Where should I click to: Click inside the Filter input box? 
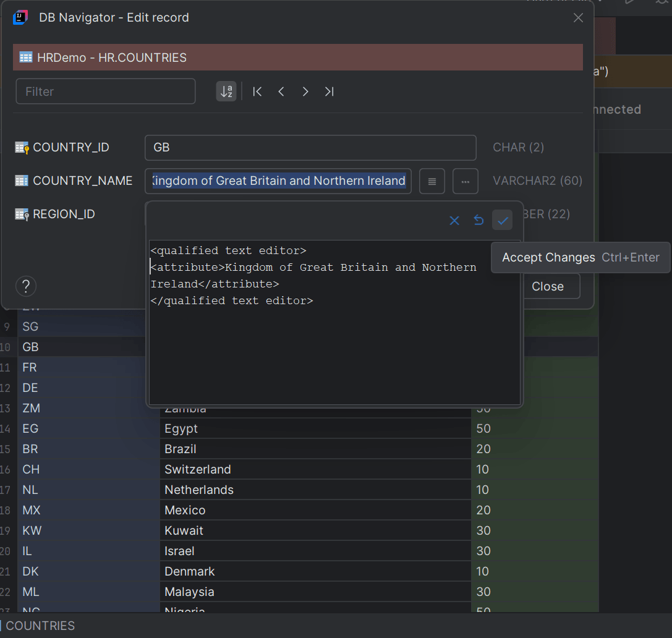(105, 91)
